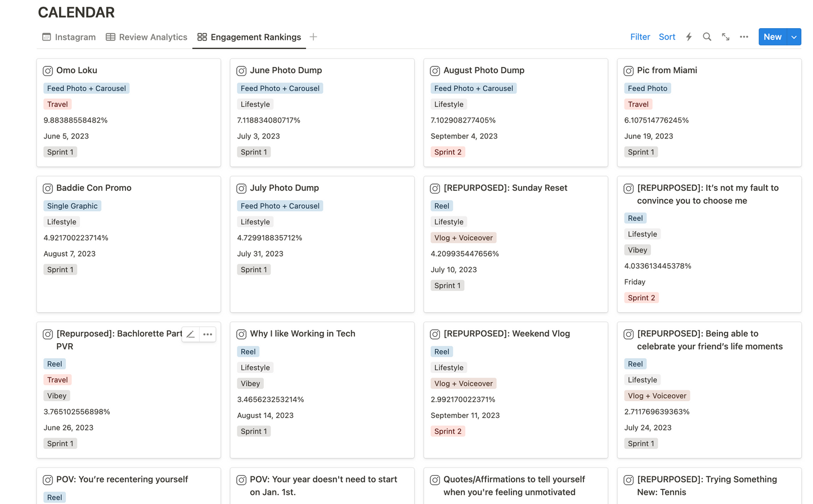Create a new entry with New button
The width and height of the screenshot is (813, 504).
[772, 37]
